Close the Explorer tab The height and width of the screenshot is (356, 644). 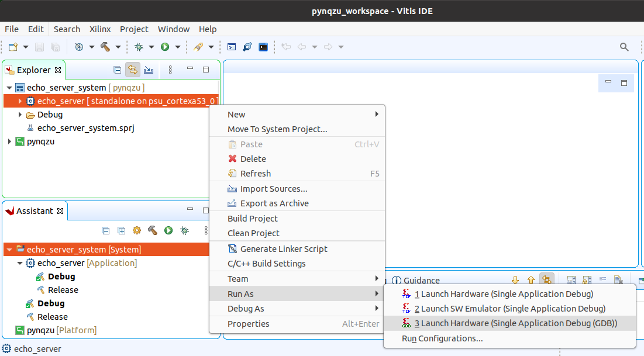58,70
